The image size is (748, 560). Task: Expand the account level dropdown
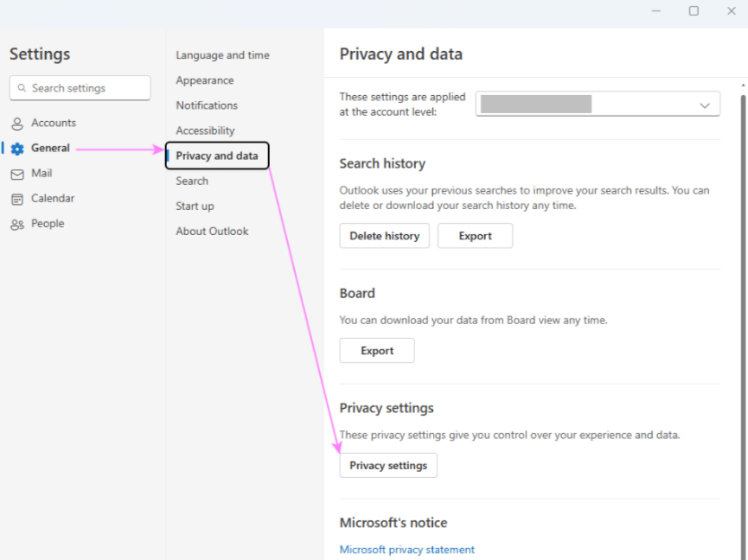click(x=598, y=104)
